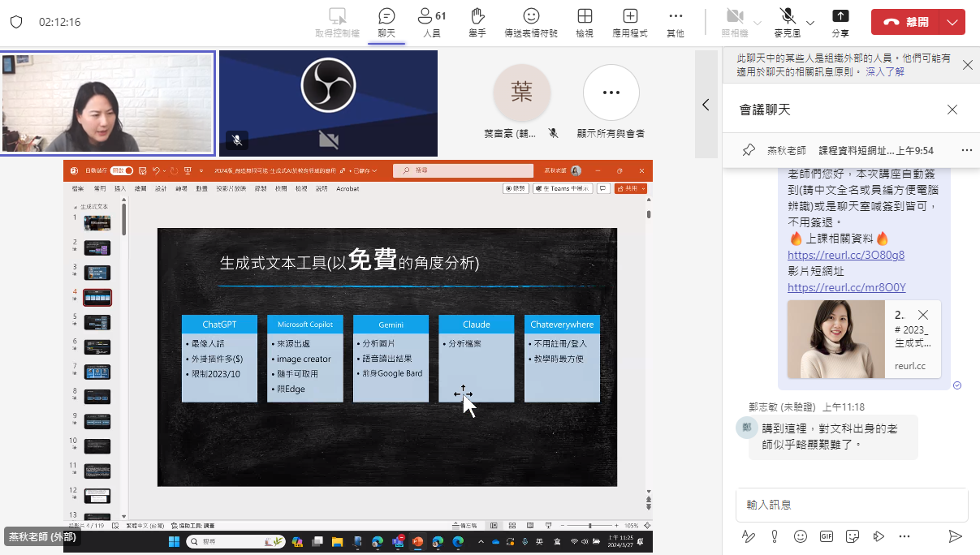
Task: Open emoji picker in compose toolbar
Action: 801,536
